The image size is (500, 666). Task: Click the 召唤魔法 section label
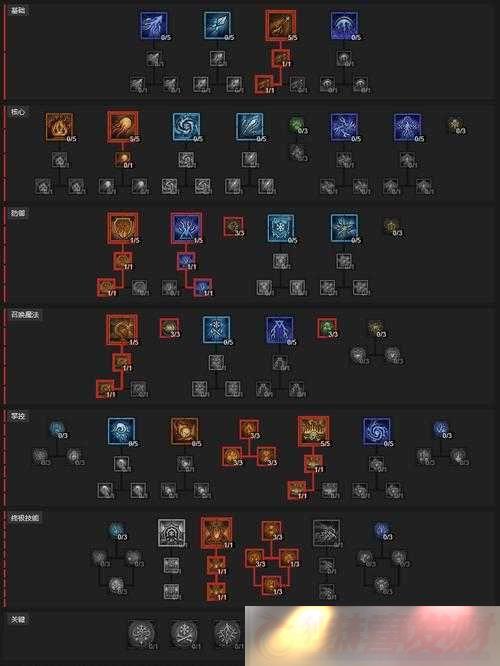(25, 315)
